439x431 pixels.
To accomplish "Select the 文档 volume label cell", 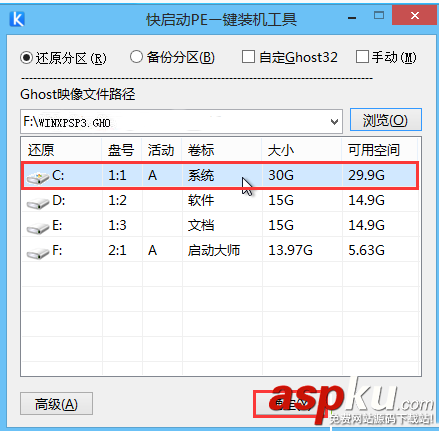I will click(x=201, y=226).
